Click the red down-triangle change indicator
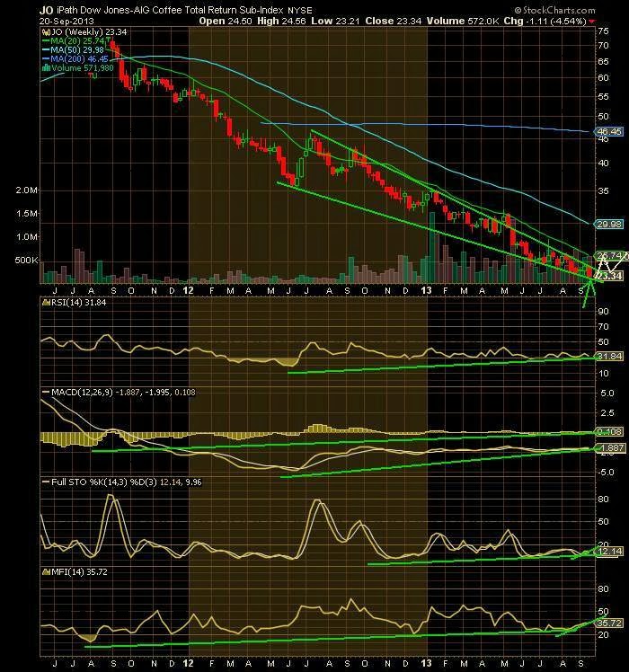Image resolution: width=629 pixels, height=672 pixels. [x=592, y=22]
